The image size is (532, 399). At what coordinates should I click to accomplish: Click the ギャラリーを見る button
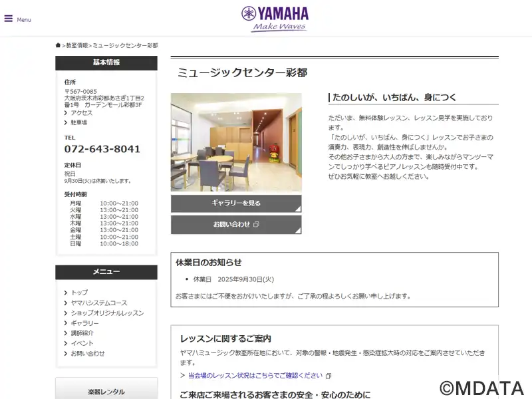[236, 203]
